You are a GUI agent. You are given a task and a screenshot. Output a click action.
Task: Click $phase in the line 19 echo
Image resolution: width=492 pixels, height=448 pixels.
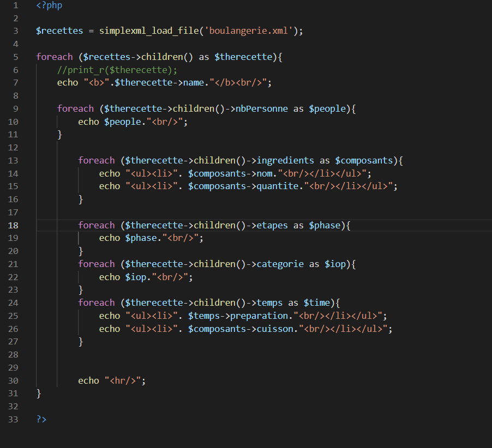click(x=141, y=238)
